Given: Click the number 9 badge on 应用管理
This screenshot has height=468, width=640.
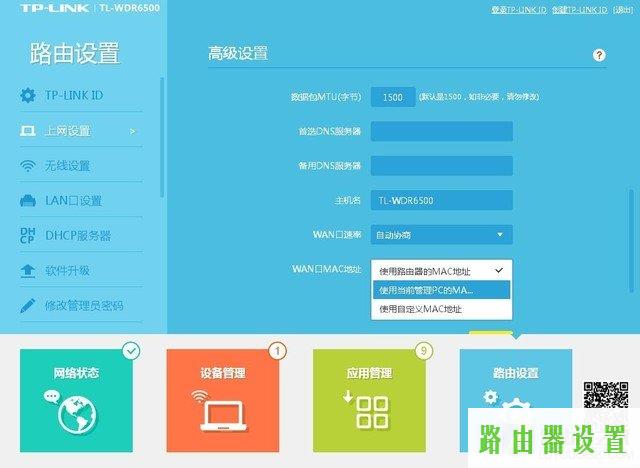Looking at the screenshot, I should (424, 351).
